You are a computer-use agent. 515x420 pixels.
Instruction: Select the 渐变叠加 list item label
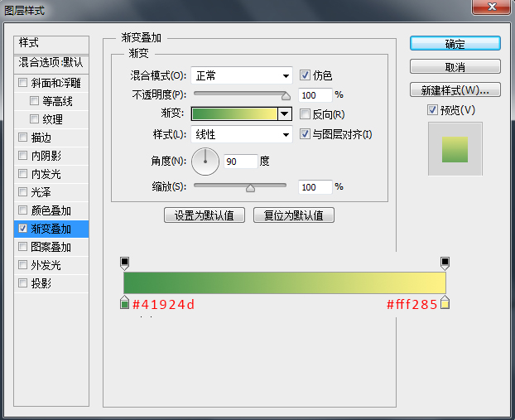pos(51,229)
